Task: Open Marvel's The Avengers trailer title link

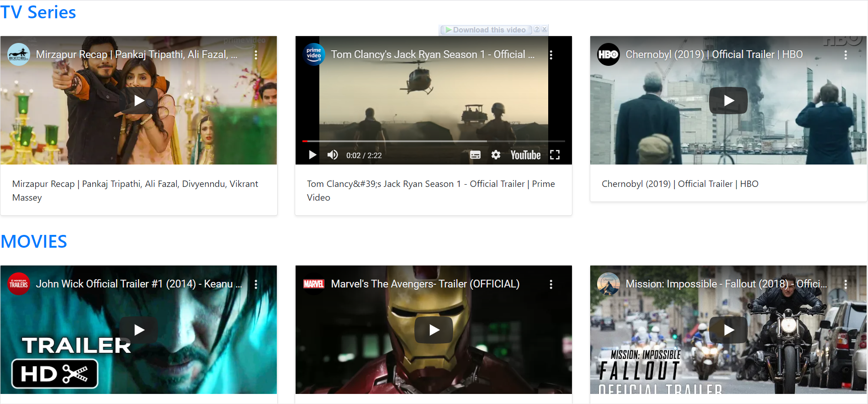Action: pyautogui.click(x=425, y=284)
